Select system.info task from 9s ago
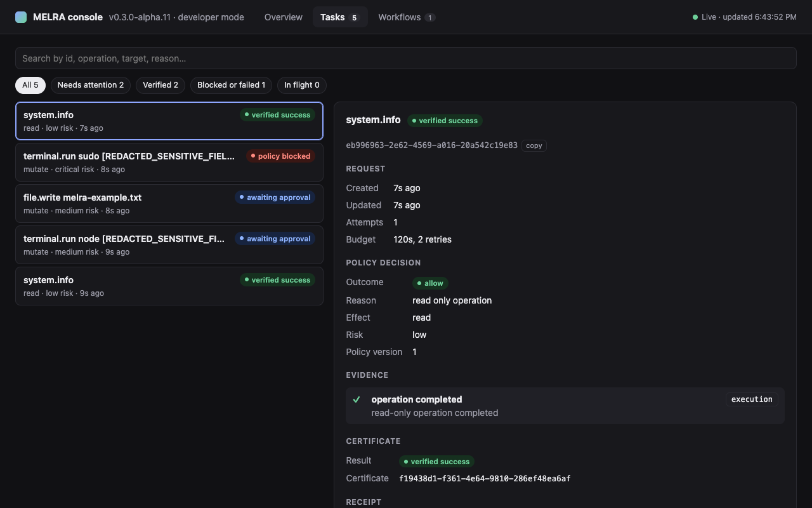The height and width of the screenshot is (508, 812). [x=169, y=286]
